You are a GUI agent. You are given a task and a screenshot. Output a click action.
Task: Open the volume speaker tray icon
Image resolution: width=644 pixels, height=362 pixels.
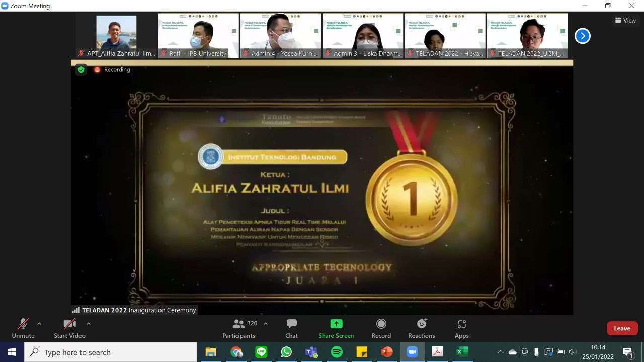[x=572, y=352]
